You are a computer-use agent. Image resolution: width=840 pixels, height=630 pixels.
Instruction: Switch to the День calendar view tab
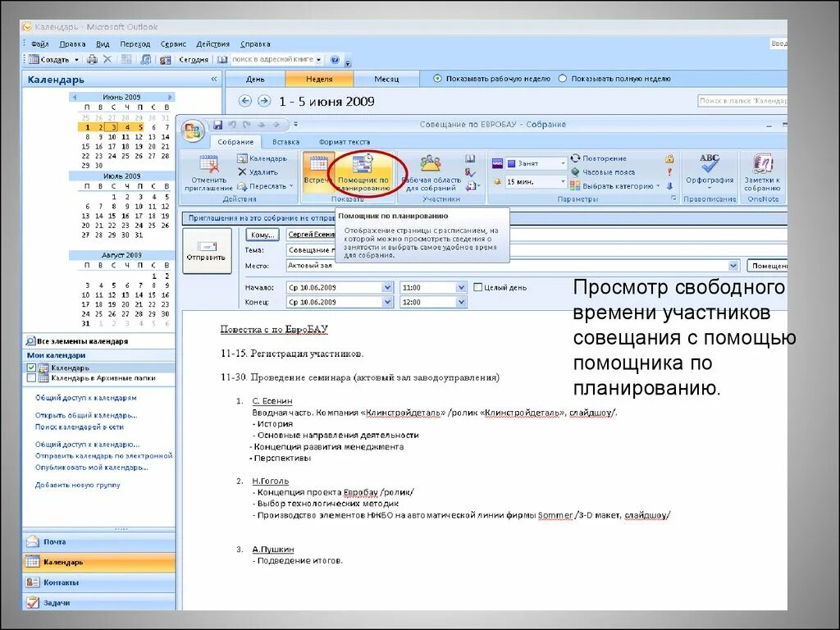(x=255, y=79)
